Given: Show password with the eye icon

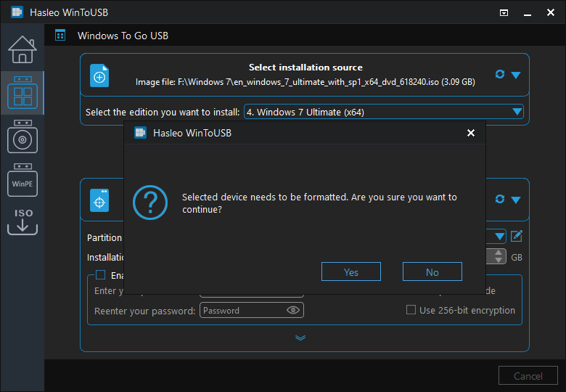Looking at the screenshot, I should click(292, 310).
